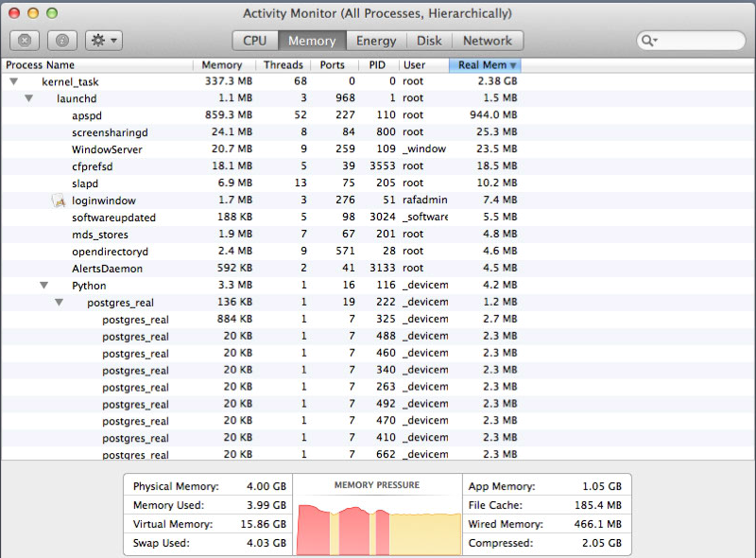Switch to the Network tab
Viewport: 756px width, 558px height.
click(488, 41)
